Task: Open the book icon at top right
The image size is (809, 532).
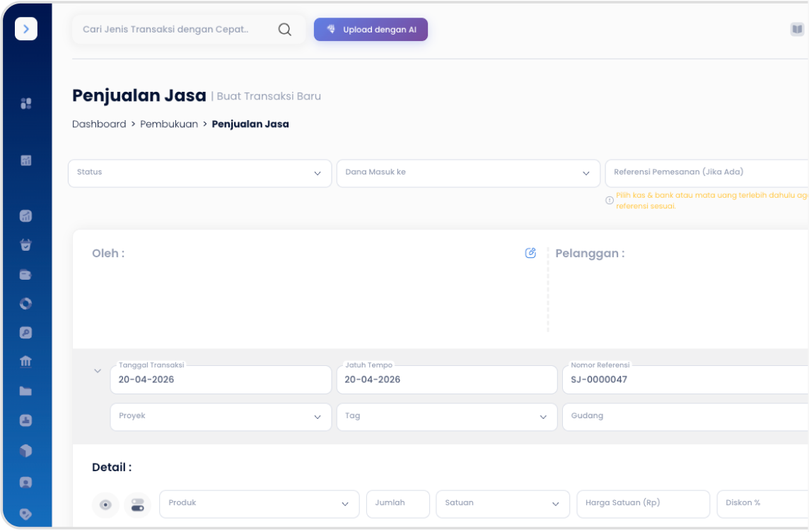Action: (x=798, y=29)
